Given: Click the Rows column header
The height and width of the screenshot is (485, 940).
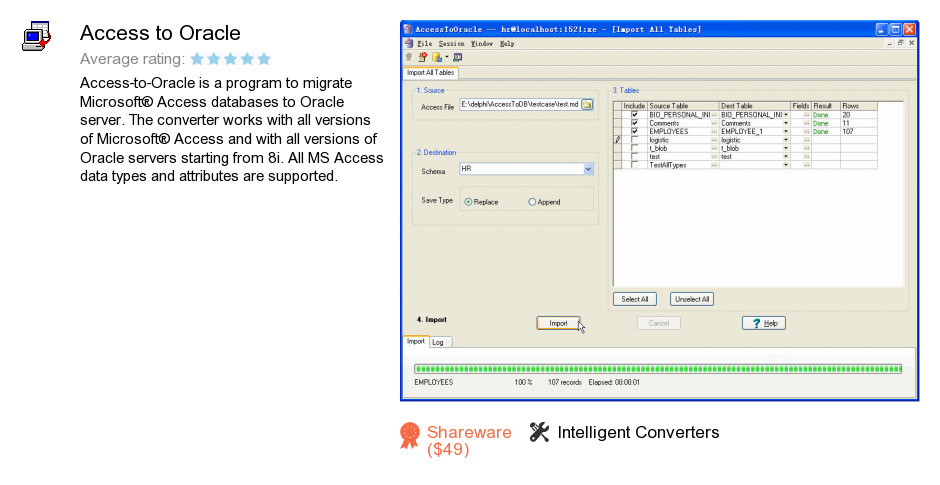Looking at the screenshot, I should (858, 106).
